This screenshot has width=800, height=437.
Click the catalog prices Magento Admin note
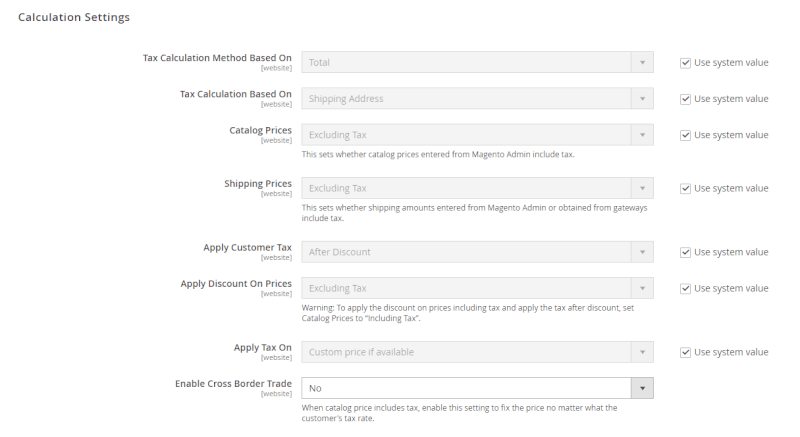click(x=438, y=154)
